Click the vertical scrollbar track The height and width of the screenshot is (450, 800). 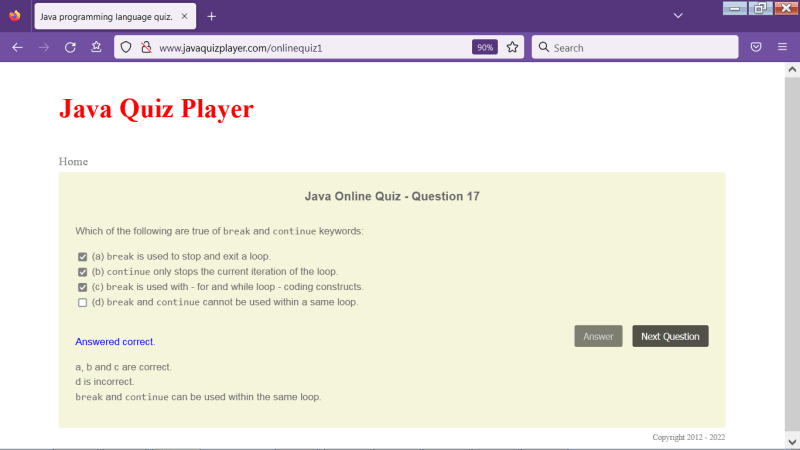(x=792, y=255)
